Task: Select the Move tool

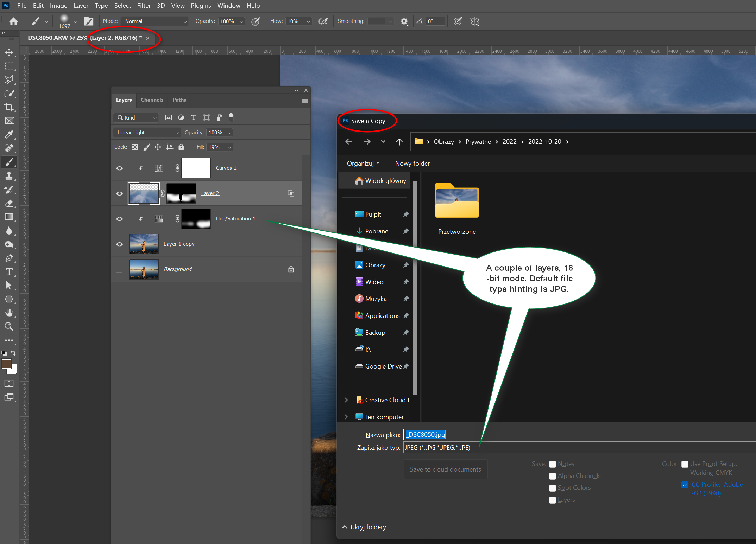Action: tap(10, 53)
